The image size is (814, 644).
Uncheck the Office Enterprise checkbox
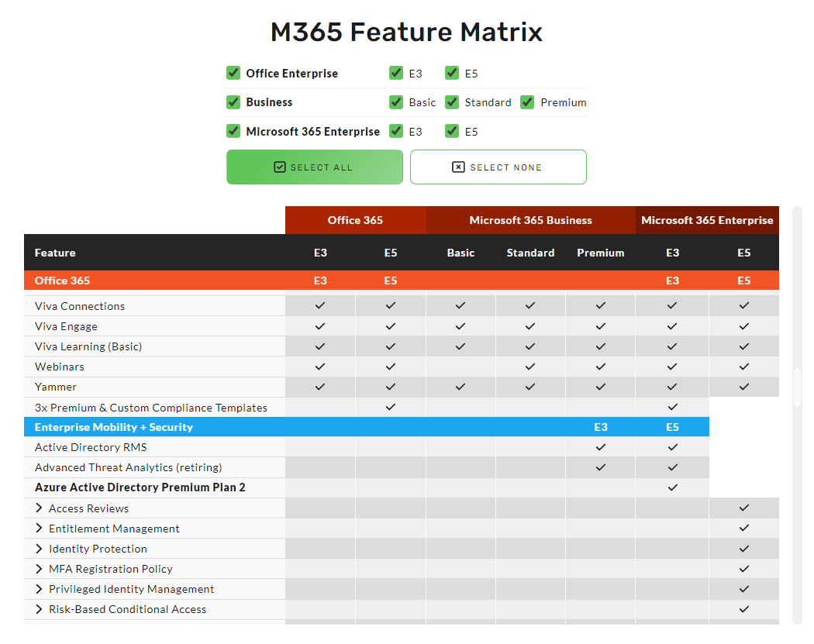(233, 73)
